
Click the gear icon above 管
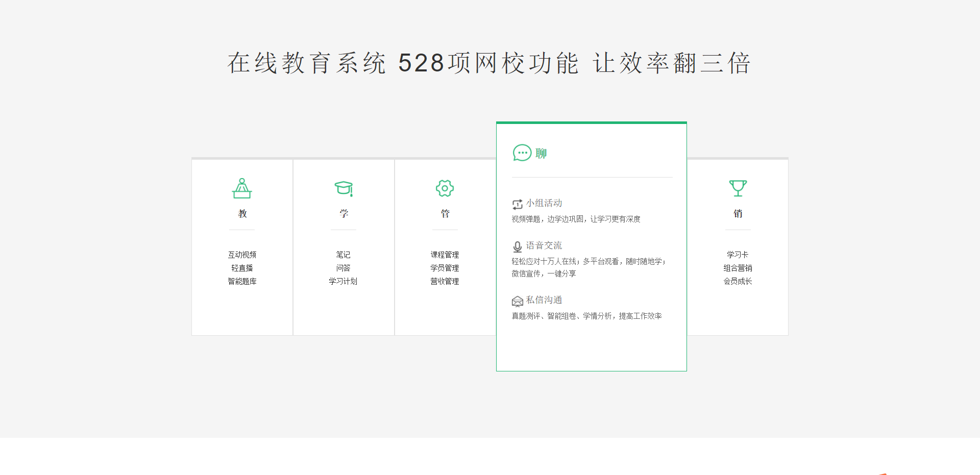pos(445,188)
